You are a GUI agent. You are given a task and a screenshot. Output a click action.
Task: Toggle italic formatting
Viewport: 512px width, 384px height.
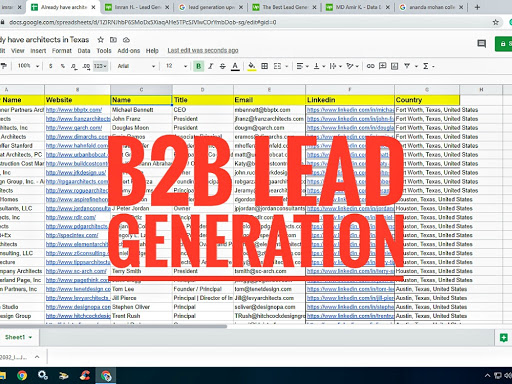coord(211,66)
